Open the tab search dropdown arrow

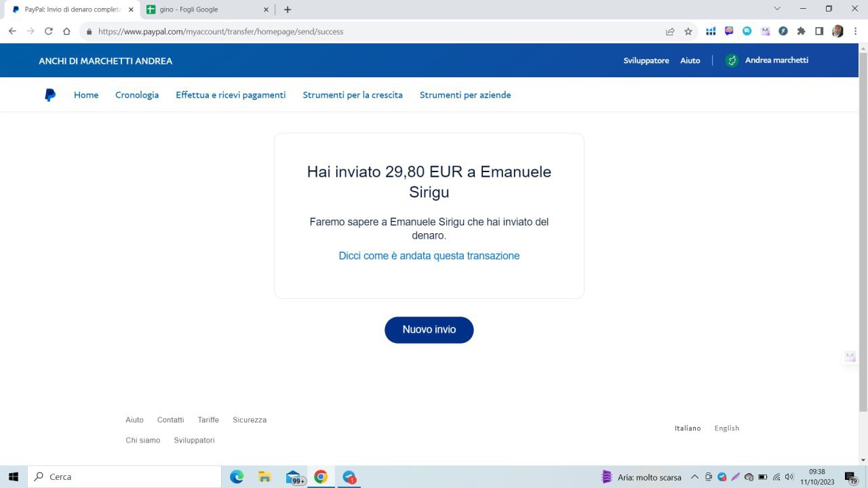777,9
